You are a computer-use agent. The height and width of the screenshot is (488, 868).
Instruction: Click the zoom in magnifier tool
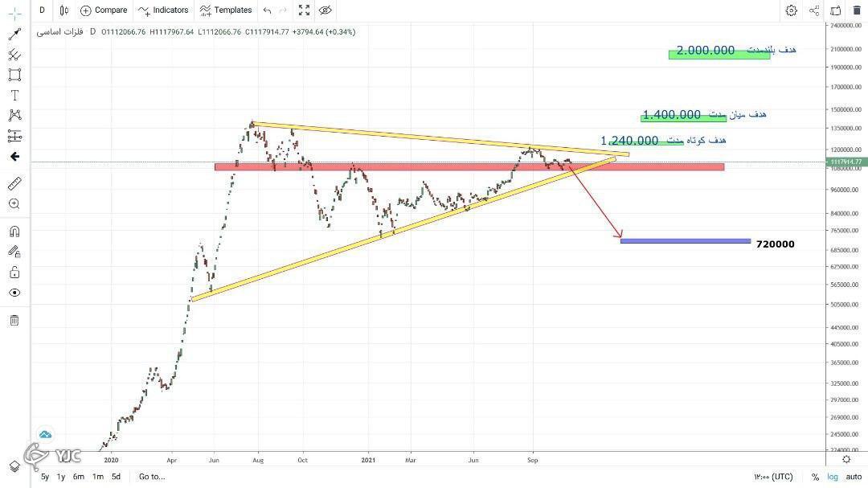[x=14, y=204]
